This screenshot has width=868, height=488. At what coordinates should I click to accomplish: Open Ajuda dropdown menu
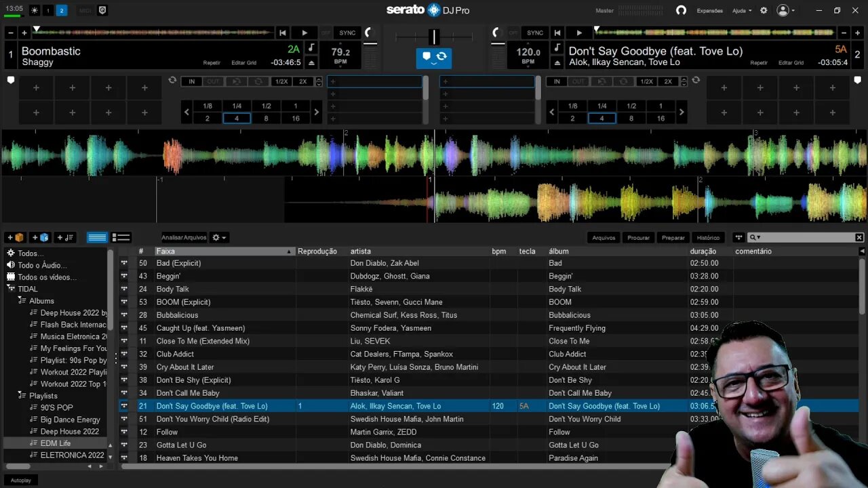pyautogui.click(x=742, y=11)
